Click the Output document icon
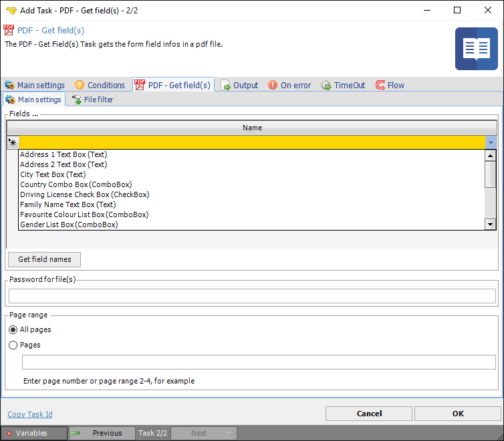This screenshot has width=504, height=441. coord(226,85)
